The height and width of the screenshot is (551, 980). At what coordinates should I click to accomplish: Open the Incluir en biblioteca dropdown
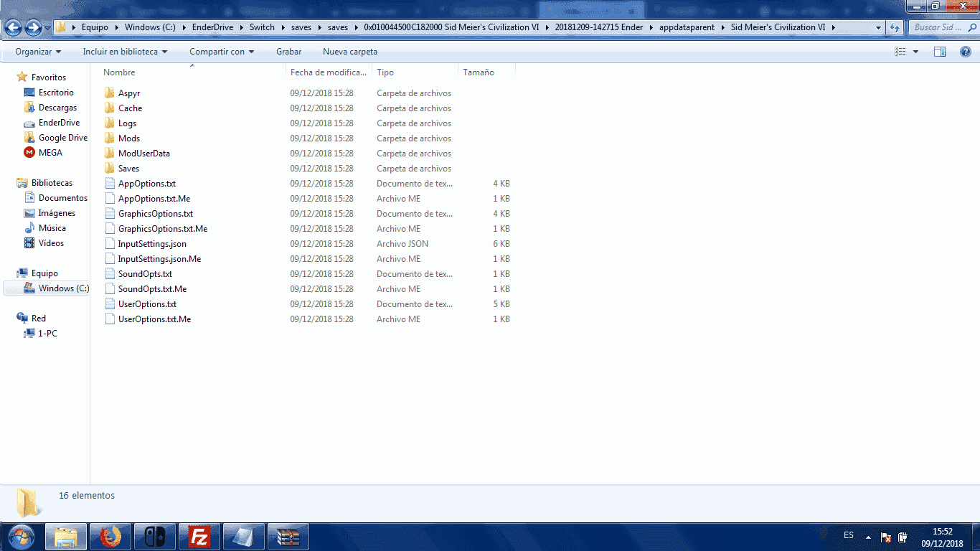click(125, 52)
